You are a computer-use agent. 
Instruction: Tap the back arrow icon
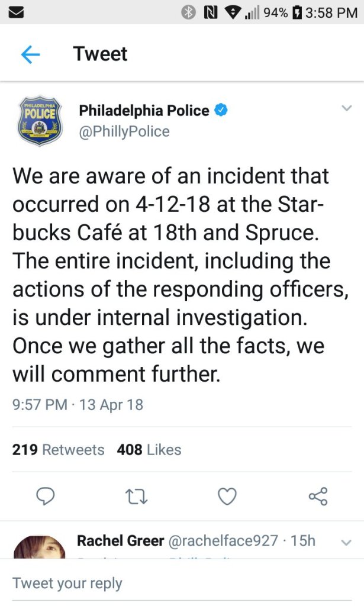(x=30, y=54)
